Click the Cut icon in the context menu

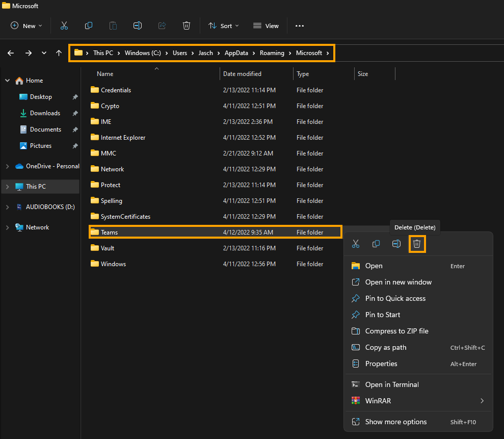[x=356, y=244]
